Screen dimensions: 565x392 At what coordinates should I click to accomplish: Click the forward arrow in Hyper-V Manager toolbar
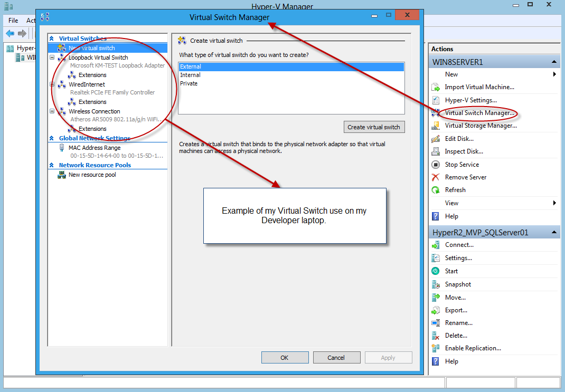pyautogui.click(x=22, y=33)
